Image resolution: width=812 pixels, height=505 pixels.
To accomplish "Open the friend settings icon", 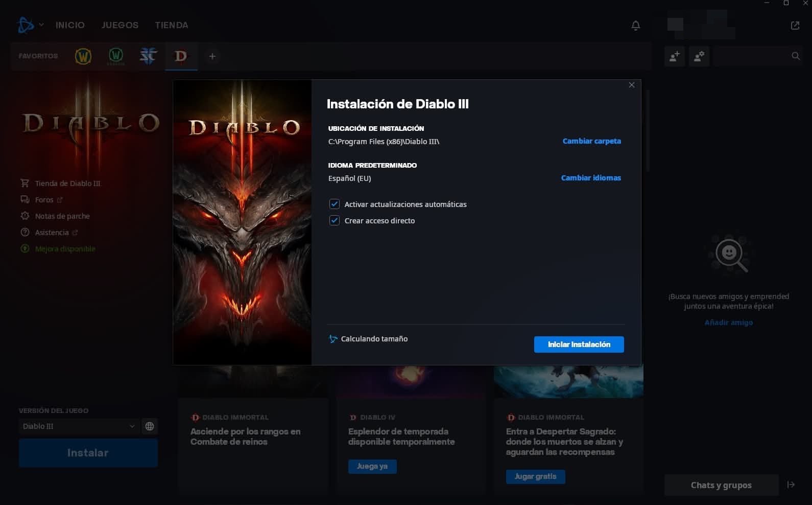I will click(x=699, y=56).
